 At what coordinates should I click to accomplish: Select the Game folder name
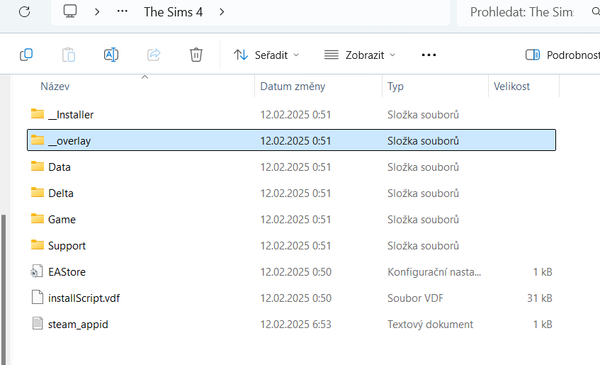(x=62, y=220)
